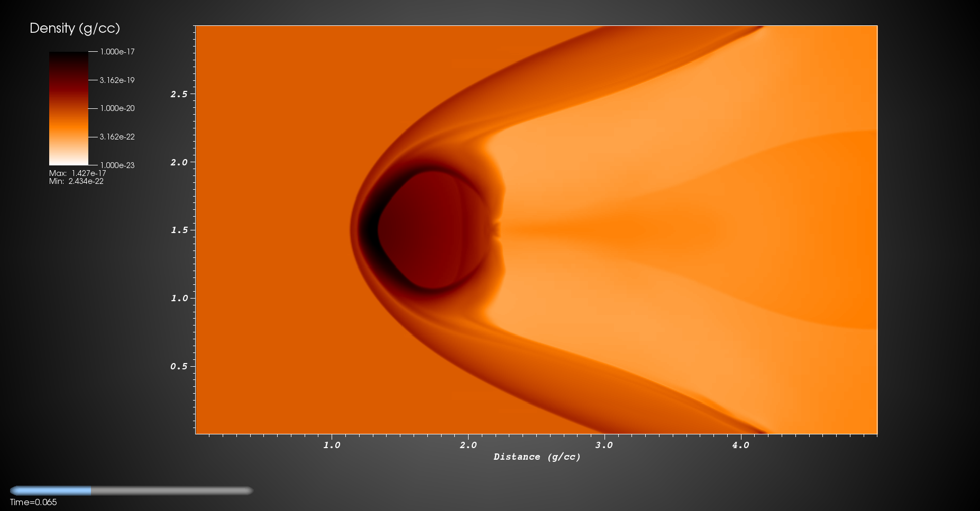Click the density color bar legend

pyautogui.click(x=69, y=108)
